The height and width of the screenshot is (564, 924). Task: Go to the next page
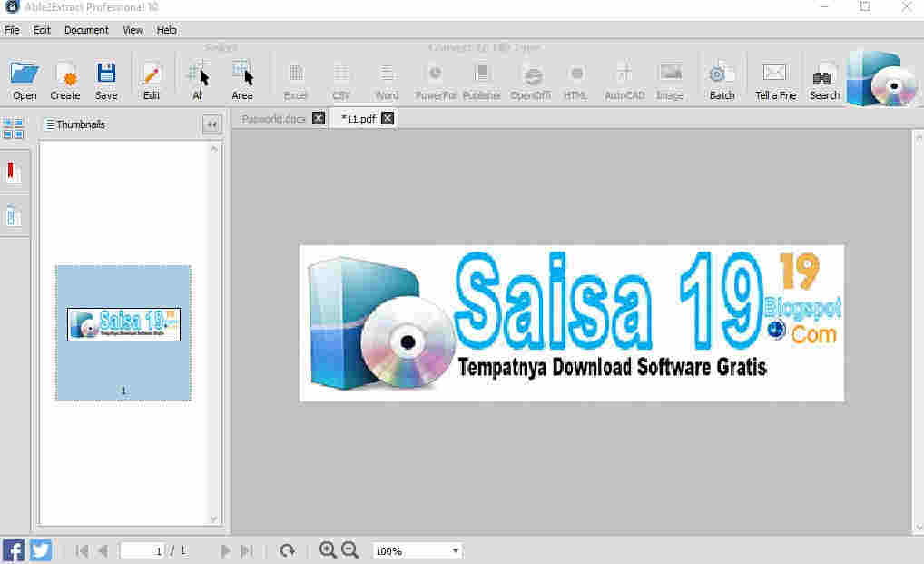(x=225, y=551)
